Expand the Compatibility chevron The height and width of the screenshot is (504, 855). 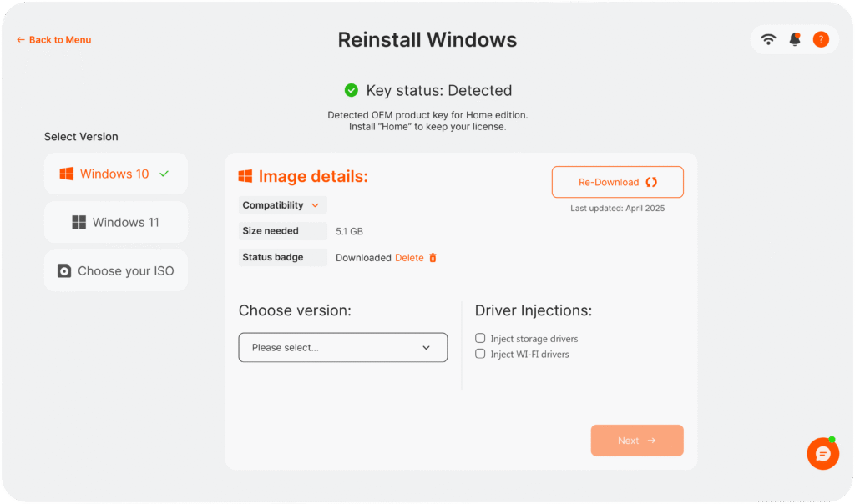click(315, 205)
